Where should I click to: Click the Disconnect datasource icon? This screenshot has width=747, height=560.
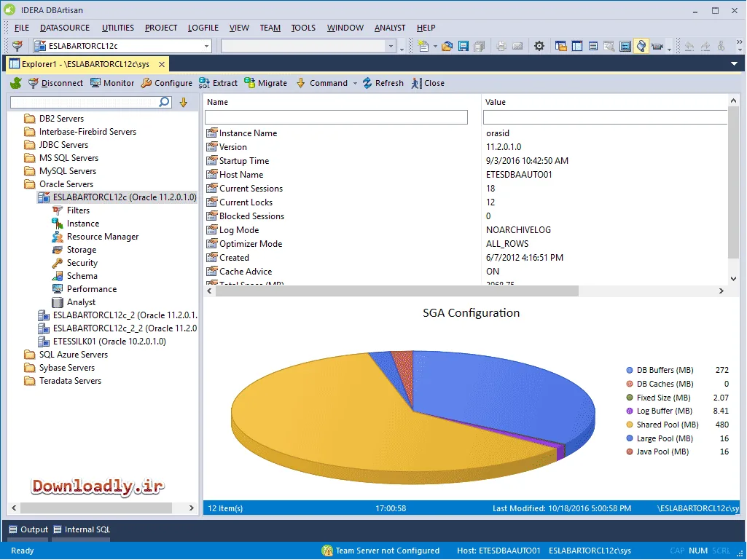coord(34,83)
